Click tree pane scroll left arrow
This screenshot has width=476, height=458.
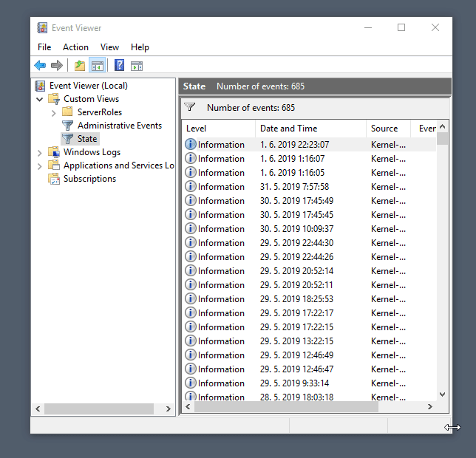click(38, 409)
